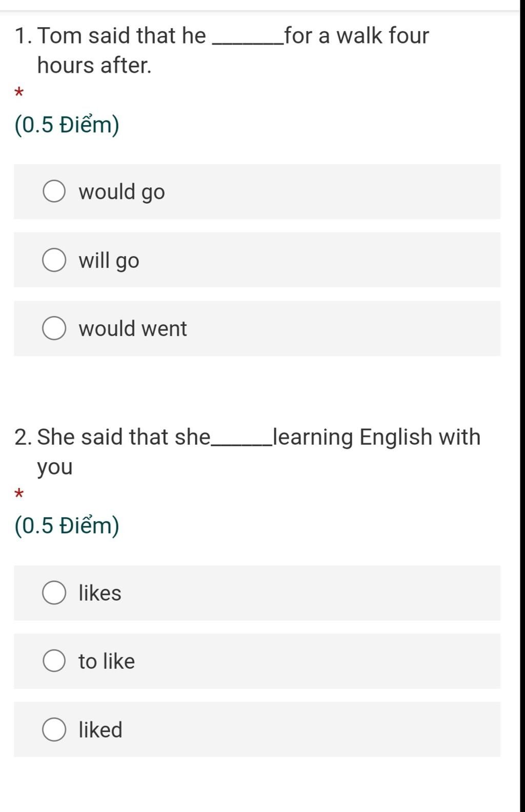Click the 'liked' answer text

[100, 729]
